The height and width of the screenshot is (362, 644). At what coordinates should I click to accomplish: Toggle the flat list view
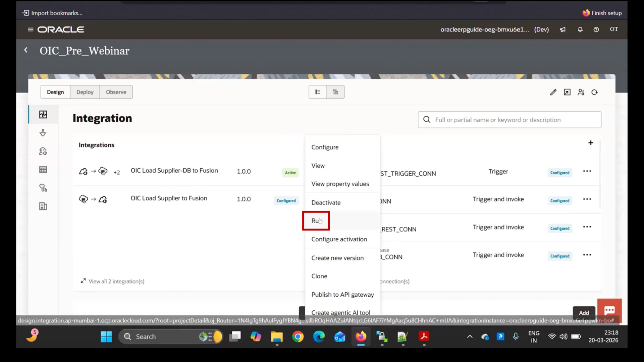[x=318, y=92]
